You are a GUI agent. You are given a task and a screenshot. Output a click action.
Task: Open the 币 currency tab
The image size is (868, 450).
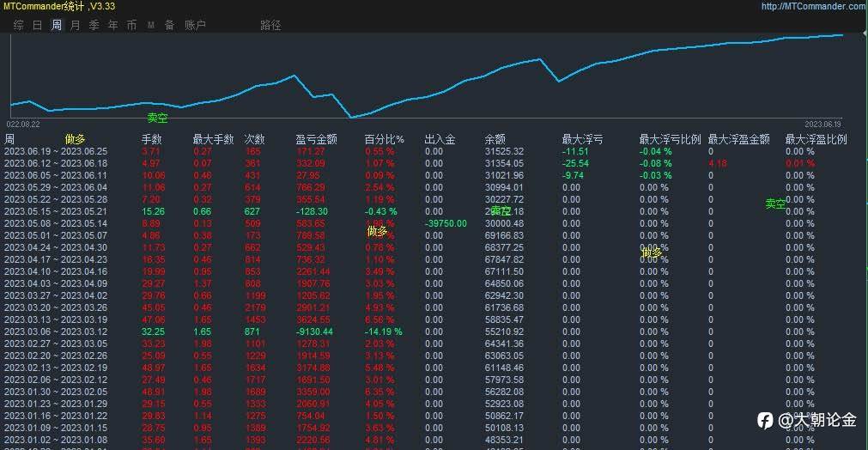coord(131,25)
